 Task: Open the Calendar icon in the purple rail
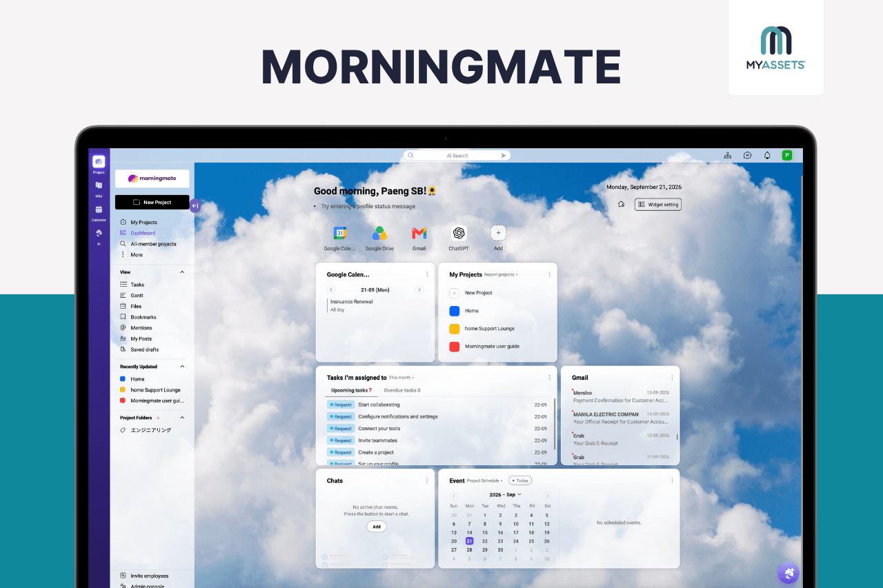tap(99, 210)
